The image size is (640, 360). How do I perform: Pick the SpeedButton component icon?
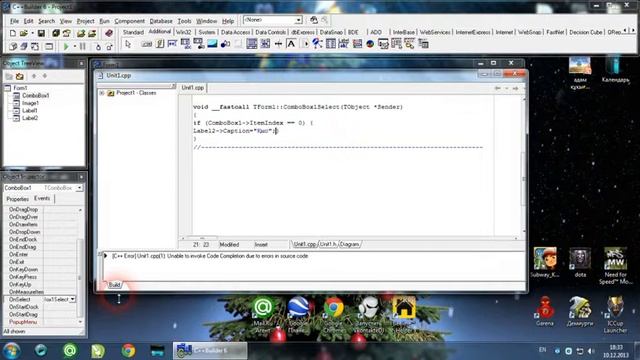pos(160,44)
